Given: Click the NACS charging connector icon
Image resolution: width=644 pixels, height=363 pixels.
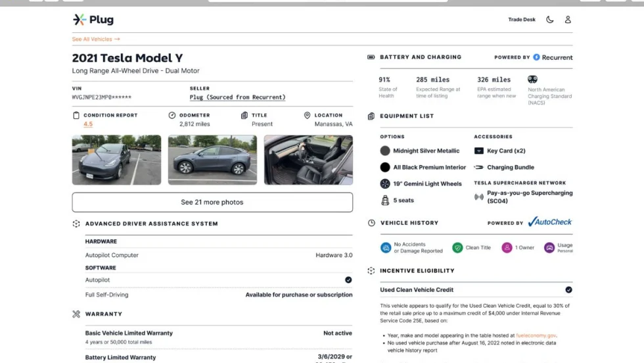Looking at the screenshot, I should pyautogui.click(x=532, y=80).
